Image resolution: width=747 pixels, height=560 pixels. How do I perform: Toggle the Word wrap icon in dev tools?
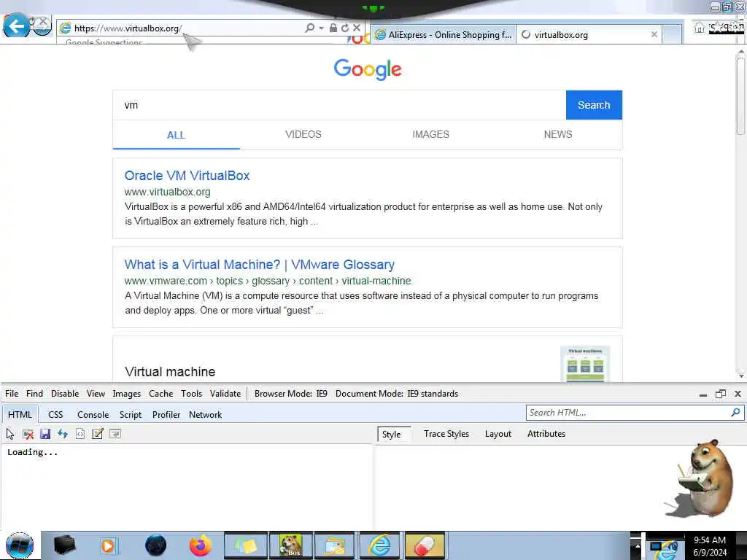[115, 434]
